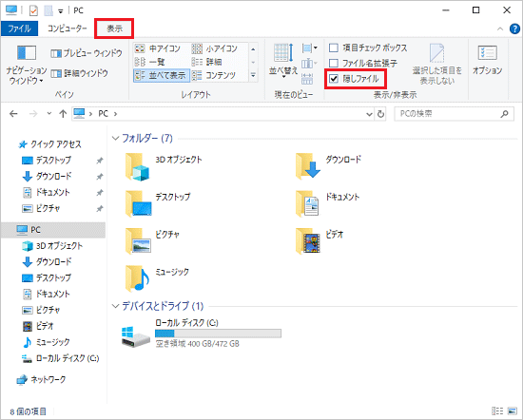Open 3D オブジェクト in the navigation tree

tap(52, 246)
